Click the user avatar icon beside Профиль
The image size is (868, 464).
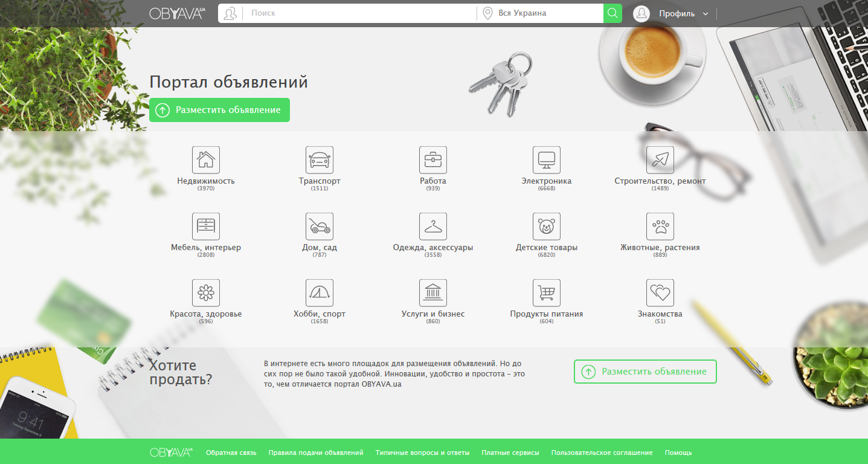[x=641, y=13]
